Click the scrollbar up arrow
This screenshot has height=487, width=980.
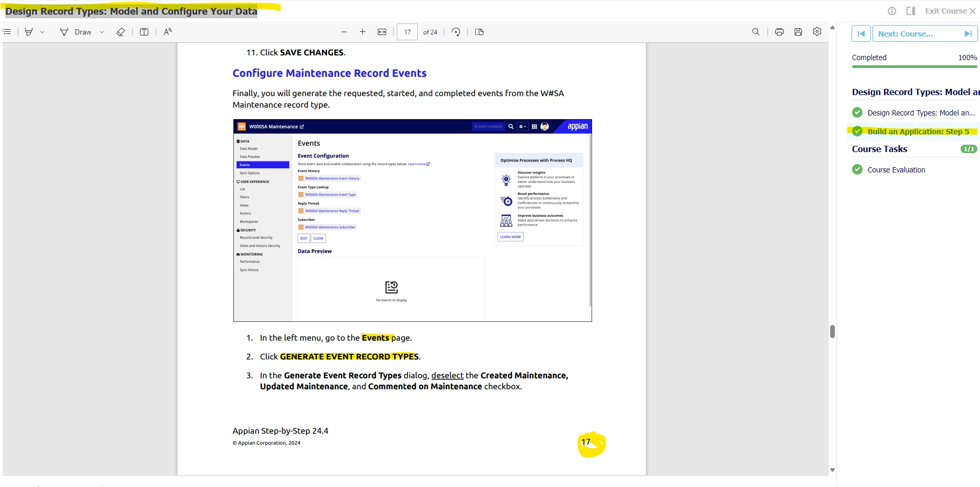[832, 27]
